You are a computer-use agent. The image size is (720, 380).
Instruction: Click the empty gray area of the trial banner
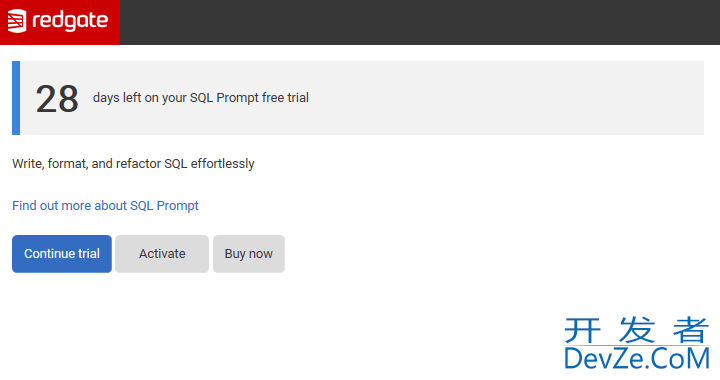tap(505, 98)
